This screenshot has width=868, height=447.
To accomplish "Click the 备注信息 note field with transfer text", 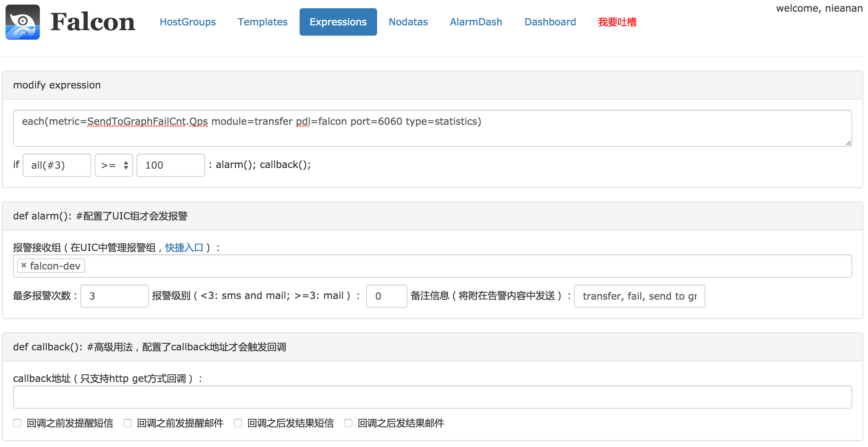I will [639, 296].
